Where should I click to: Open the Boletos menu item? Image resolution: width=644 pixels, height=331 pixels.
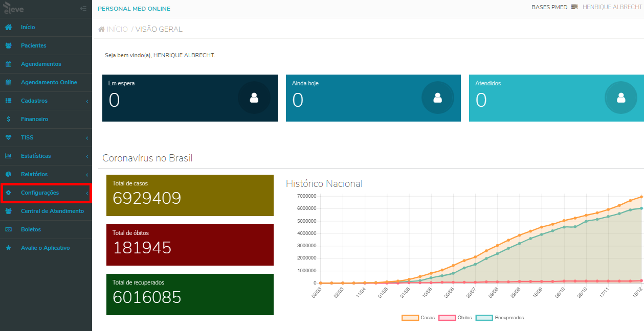46,229
